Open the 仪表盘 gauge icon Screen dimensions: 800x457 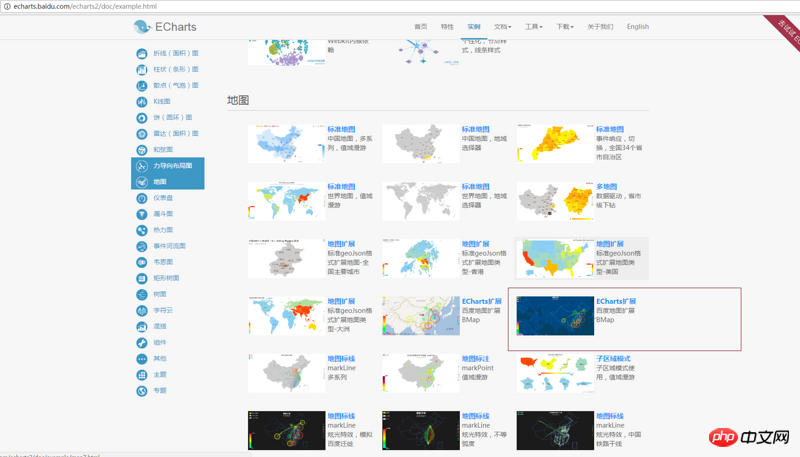click(142, 198)
